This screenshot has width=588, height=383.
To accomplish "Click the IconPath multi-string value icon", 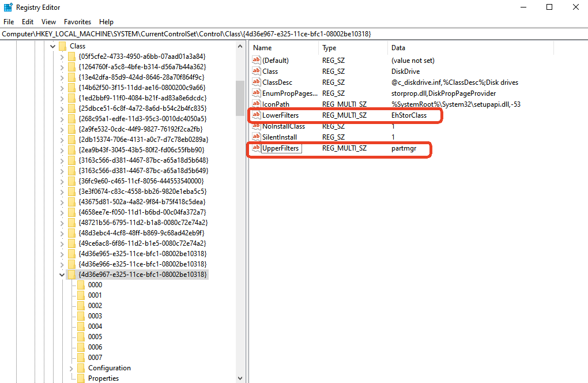I will click(255, 104).
